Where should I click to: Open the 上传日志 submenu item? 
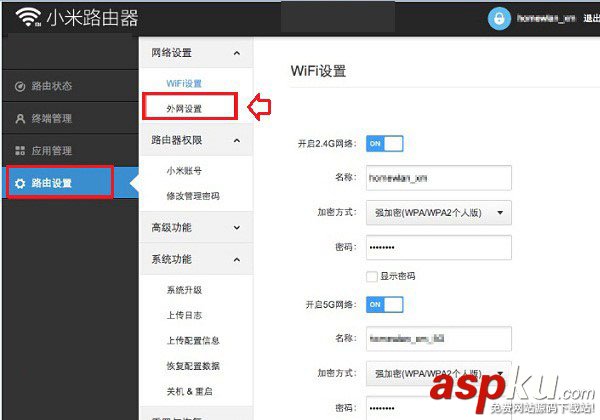(184, 315)
